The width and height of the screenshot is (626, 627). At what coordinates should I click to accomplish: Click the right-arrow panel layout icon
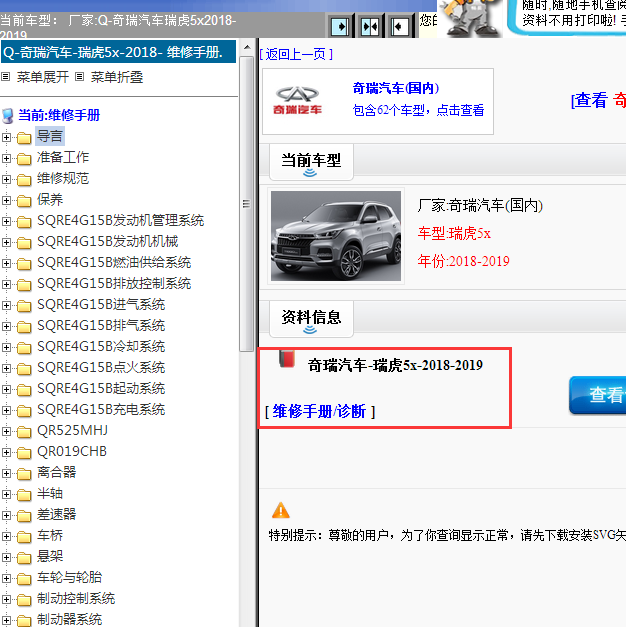point(340,27)
